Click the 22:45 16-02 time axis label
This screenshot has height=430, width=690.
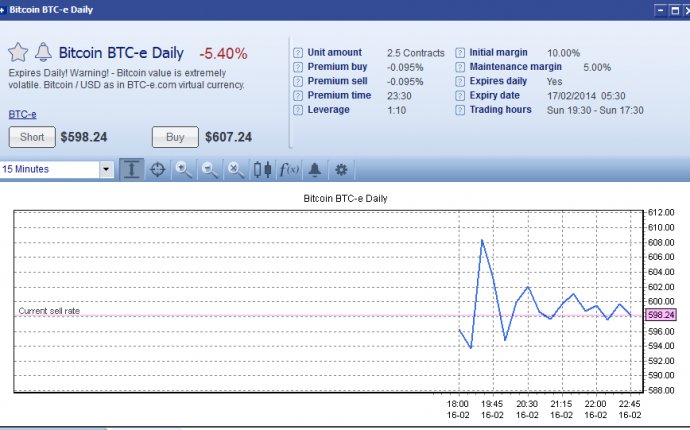[x=630, y=409]
